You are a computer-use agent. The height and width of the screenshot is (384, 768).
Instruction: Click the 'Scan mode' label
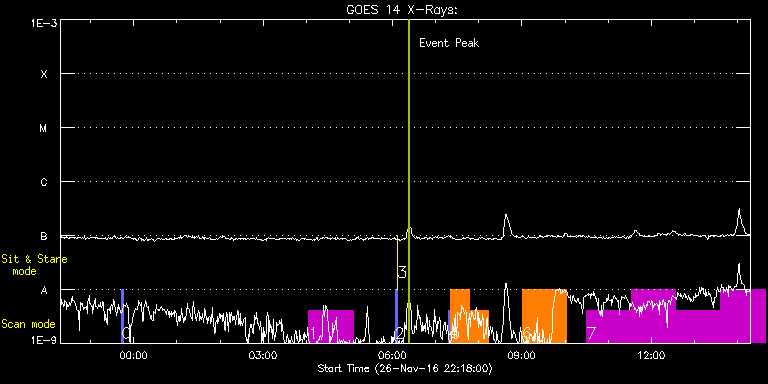[x=28, y=324]
